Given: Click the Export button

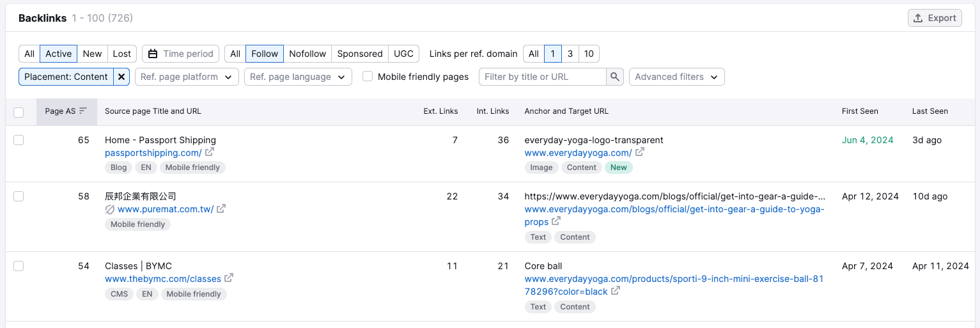Looking at the screenshot, I should click(x=935, y=18).
